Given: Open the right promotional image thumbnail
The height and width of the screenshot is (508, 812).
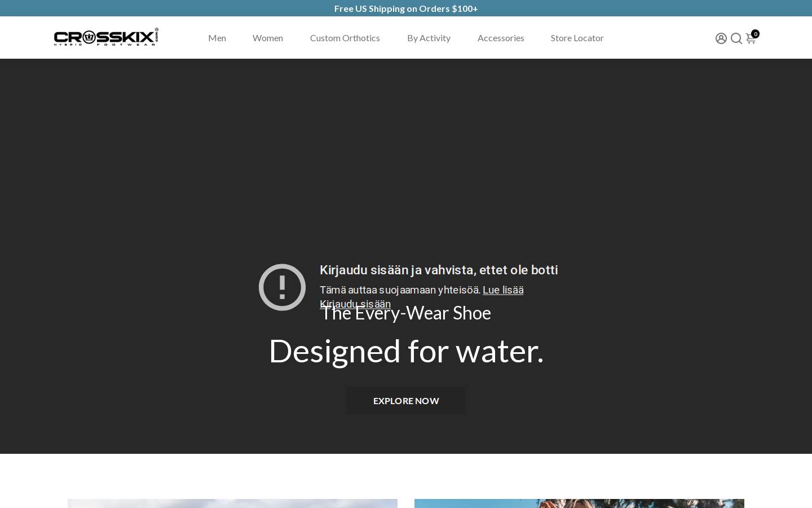Looking at the screenshot, I should pos(579,503).
